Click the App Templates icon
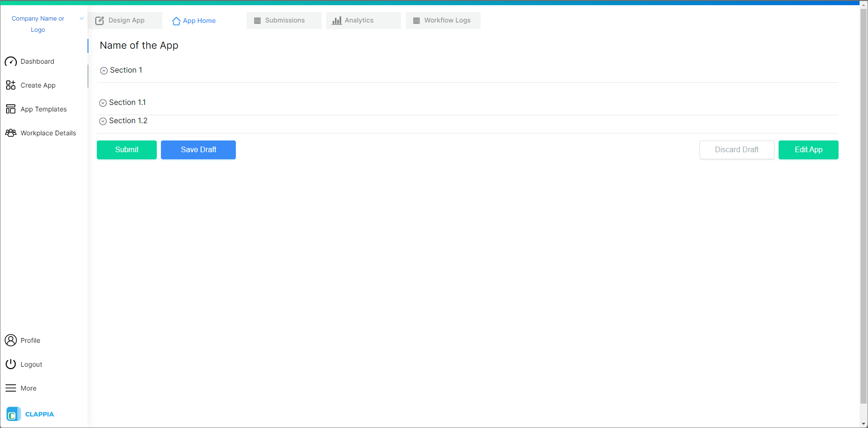 11,109
